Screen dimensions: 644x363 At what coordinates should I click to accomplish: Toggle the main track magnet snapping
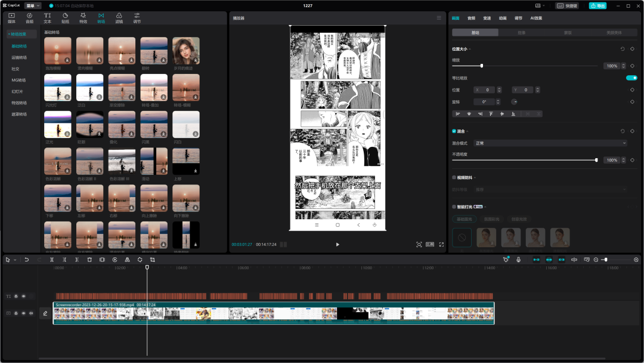pyautogui.click(x=537, y=260)
